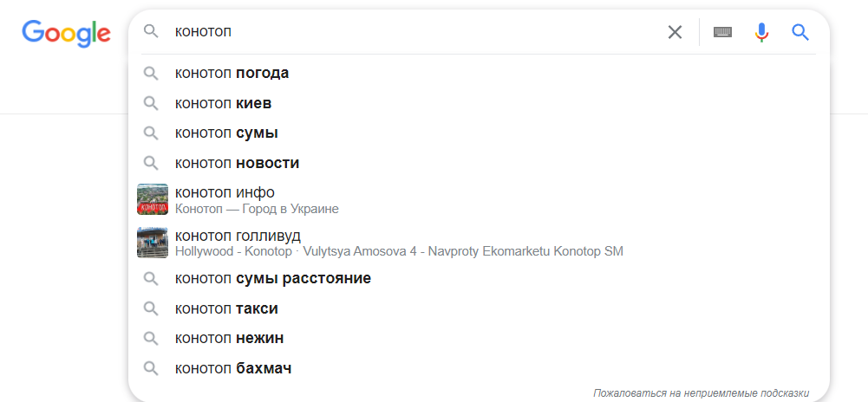Pick suggestion конотоп новости
The height and width of the screenshot is (402, 868).
point(480,163)
